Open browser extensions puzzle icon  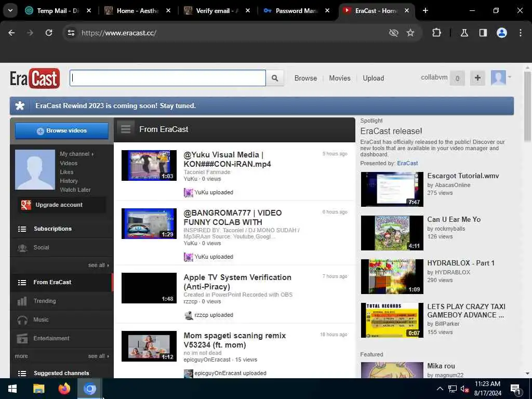[x=436, y=33]
